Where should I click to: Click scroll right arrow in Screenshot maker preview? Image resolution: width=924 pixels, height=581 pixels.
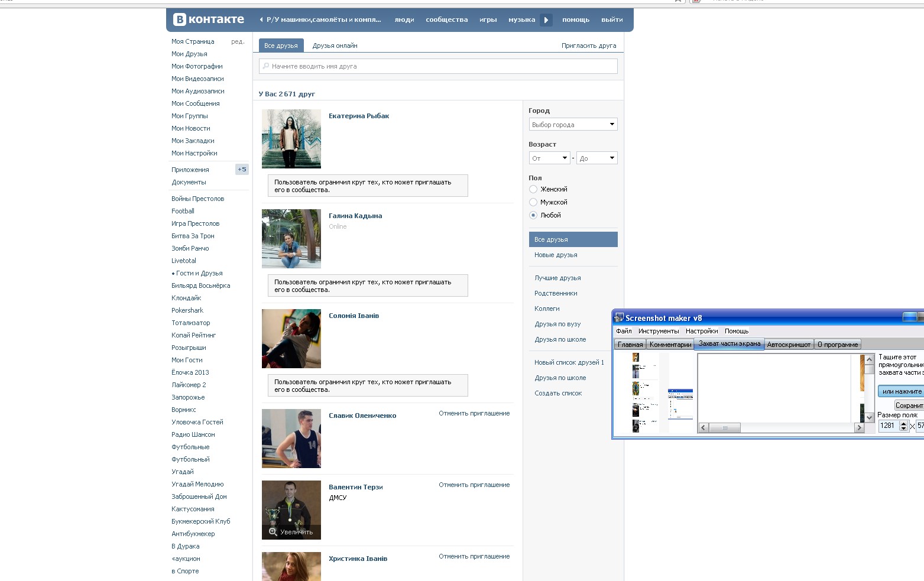860,427
